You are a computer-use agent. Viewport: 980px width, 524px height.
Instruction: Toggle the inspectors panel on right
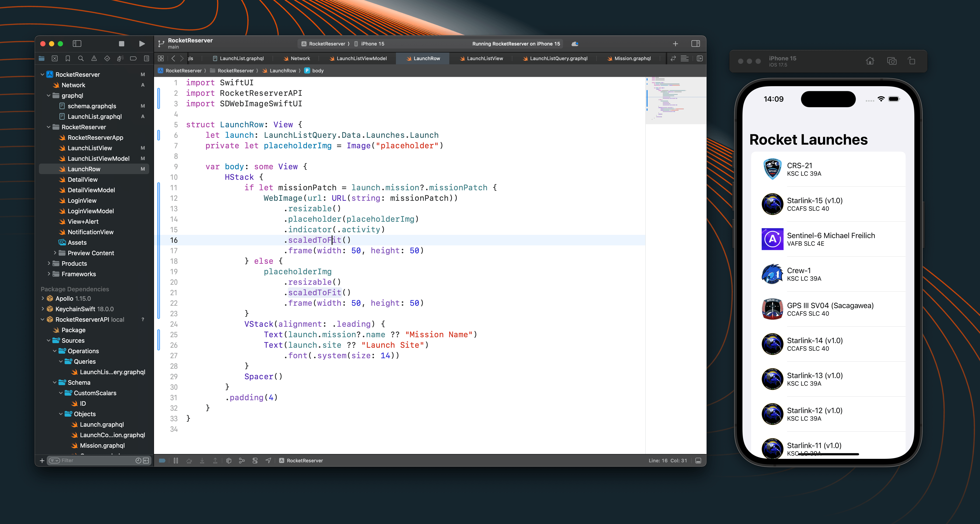click(695, 44)
